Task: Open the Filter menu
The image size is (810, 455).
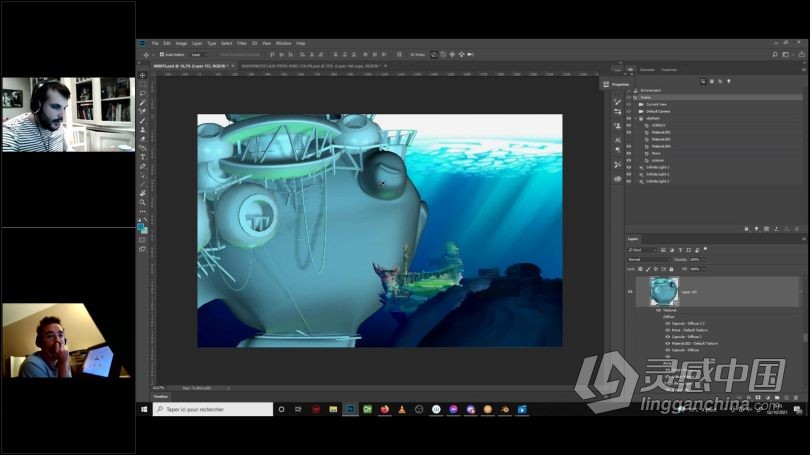Action: click(x=242, y=43)
